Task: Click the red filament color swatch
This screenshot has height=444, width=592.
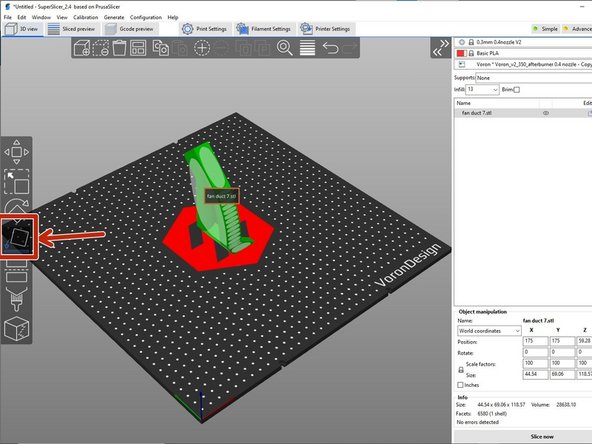Action: pyautogui.click(x=461, y=53)
